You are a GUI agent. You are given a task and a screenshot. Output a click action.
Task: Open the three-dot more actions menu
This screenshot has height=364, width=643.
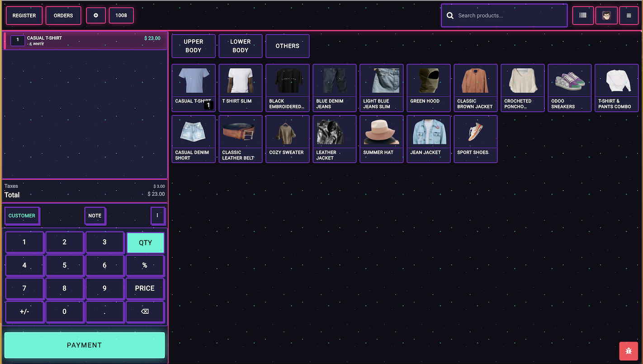pyautogui.click(x=157, y=215)
